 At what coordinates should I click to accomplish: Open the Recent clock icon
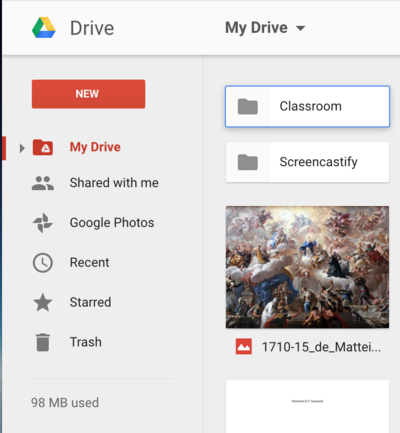tap(43, 263)
